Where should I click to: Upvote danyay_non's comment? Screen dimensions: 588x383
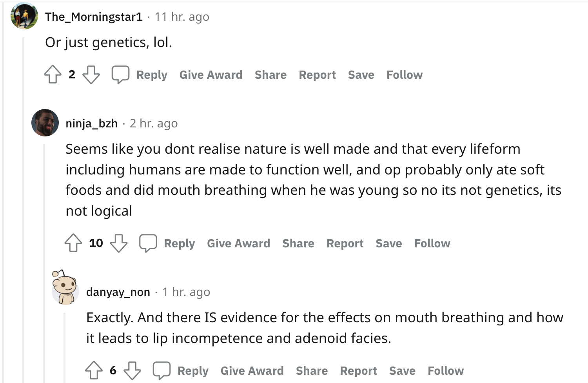[x=94, y=370]
